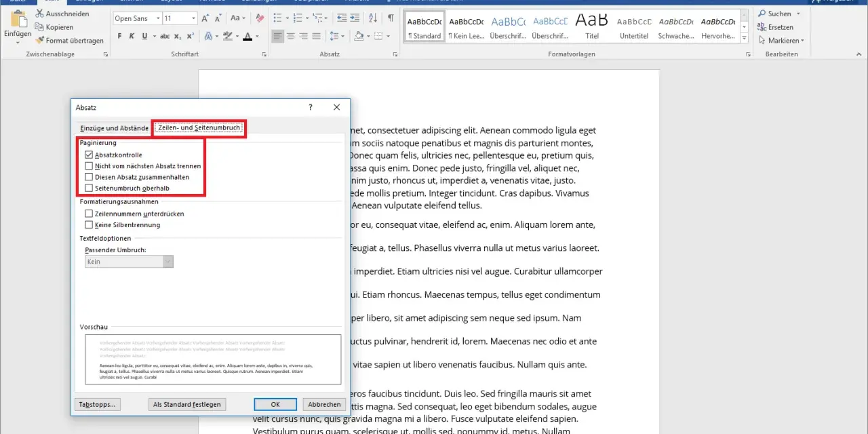868x434 pixels.
Task: Enable Nicht vom nächsten Absatz trennen
Action: click(89, 166)
